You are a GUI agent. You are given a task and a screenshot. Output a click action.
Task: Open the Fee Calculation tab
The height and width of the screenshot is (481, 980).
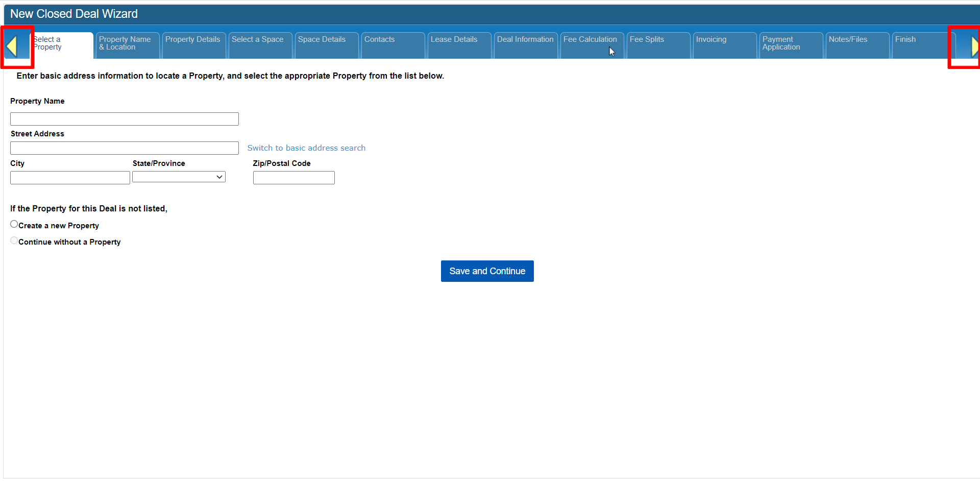(591, 44)
